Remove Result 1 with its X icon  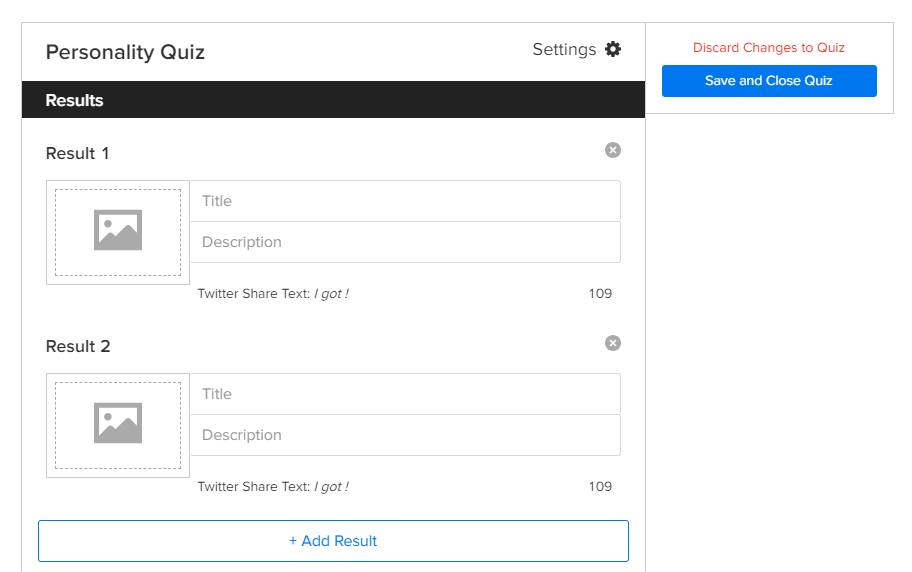point(613,150)
